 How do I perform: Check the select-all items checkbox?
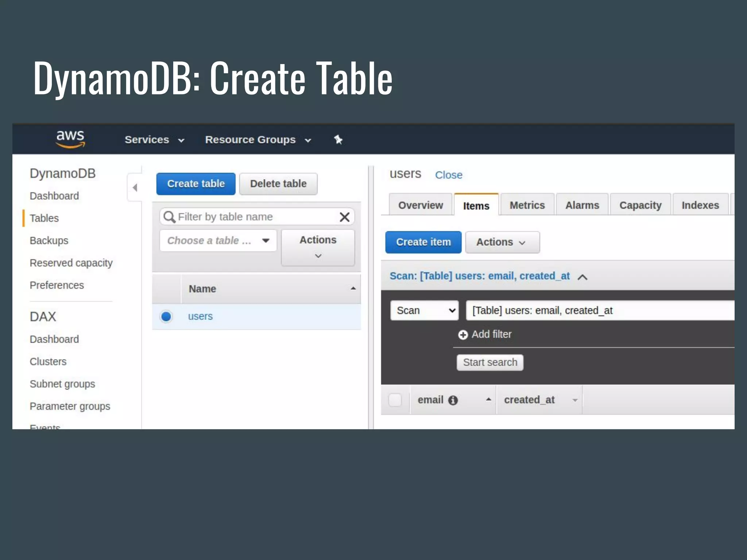[395, 400]
